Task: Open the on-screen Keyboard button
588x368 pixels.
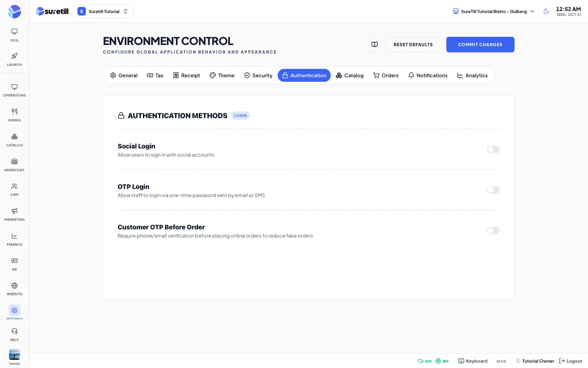Action: tap(473, 361)
